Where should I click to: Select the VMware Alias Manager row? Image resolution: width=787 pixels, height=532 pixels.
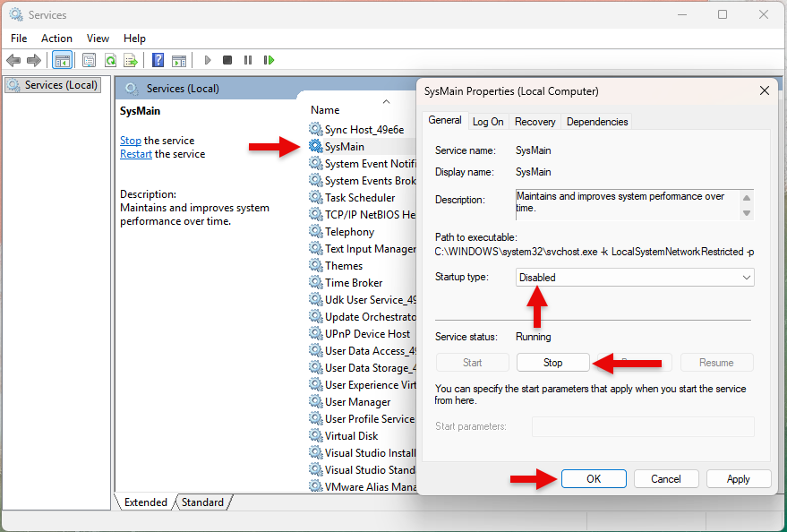(363, 486)
